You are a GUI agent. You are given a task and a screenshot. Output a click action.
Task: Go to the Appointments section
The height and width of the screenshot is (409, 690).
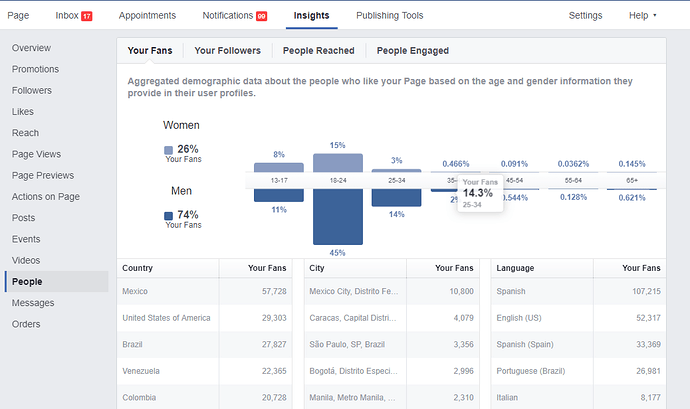point(147,15)
